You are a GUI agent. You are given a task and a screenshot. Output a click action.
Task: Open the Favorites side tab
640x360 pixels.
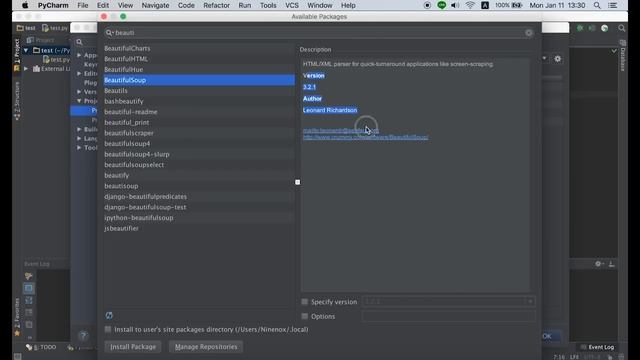pyautogui.click(x=17, y=317)
